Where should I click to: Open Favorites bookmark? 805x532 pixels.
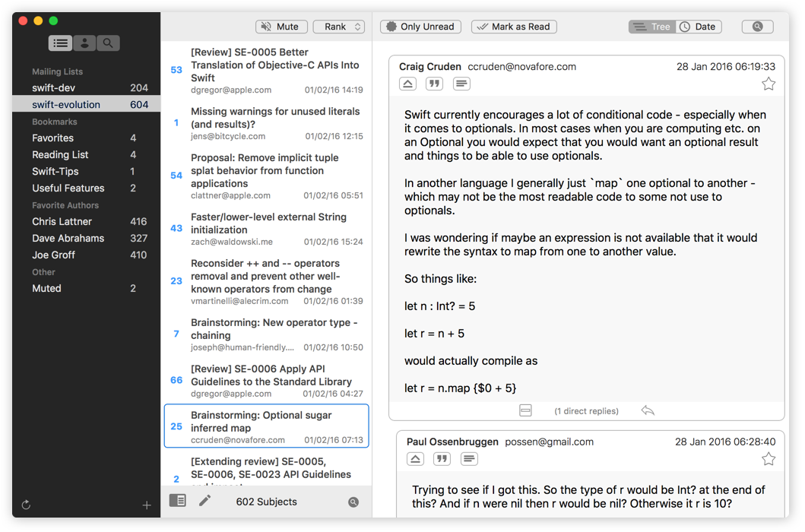point(86,138)
